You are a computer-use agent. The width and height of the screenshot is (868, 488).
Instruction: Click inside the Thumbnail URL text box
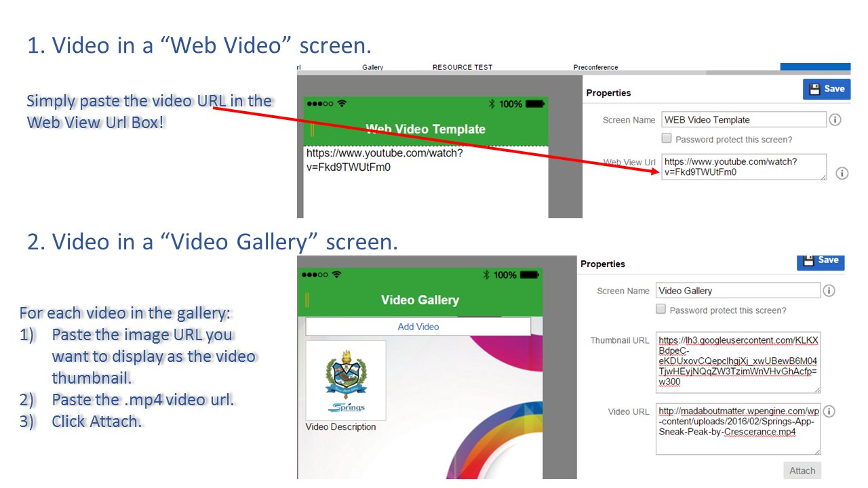pyautogui.click(x=738, y=362)
